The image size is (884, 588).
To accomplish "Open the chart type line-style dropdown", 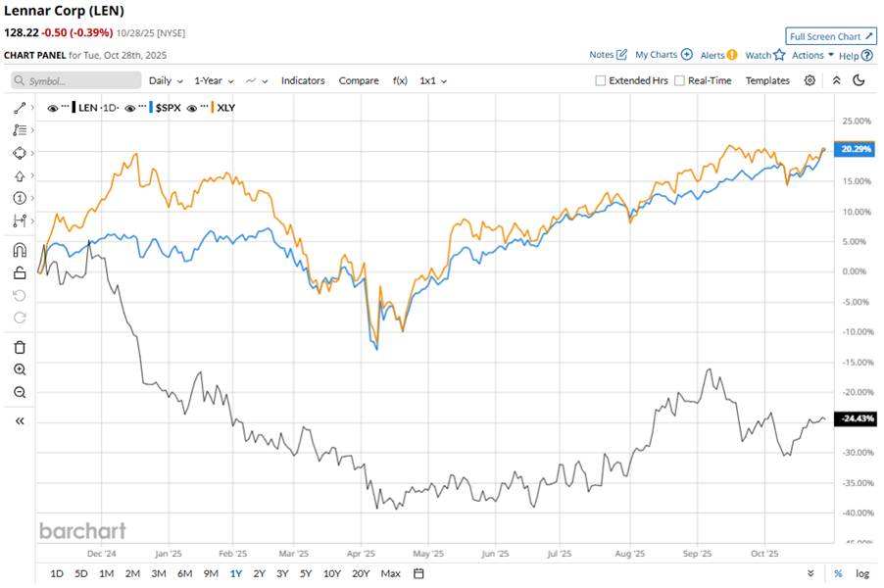I will coord(257,80).
